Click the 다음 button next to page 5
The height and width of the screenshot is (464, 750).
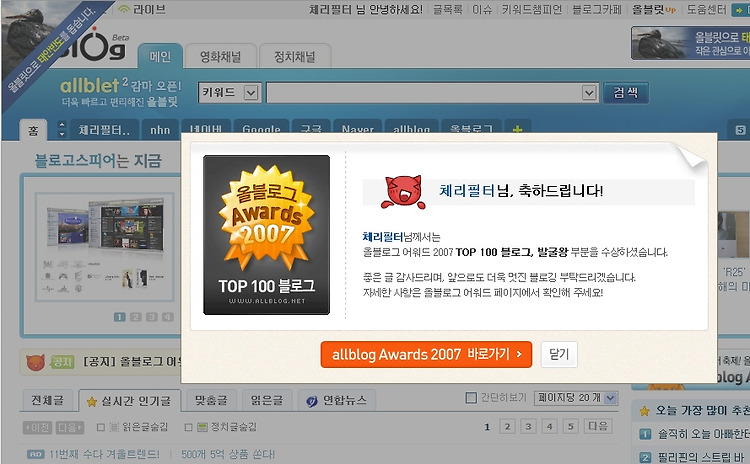(x=598, y=427)
